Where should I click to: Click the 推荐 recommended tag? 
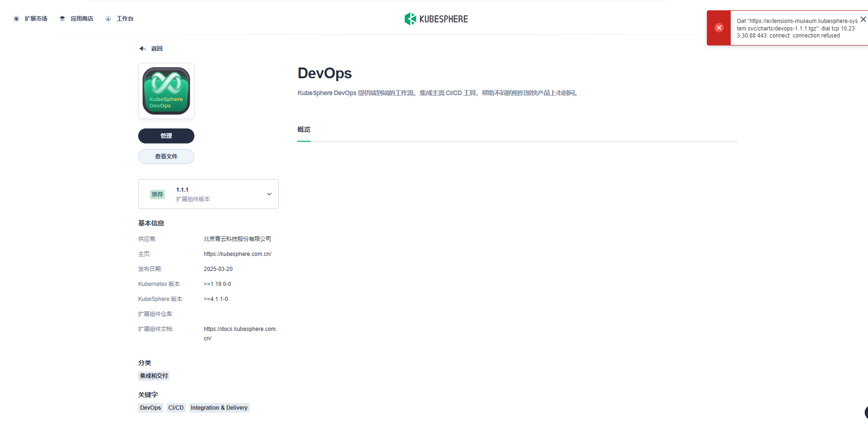point(157,195)
